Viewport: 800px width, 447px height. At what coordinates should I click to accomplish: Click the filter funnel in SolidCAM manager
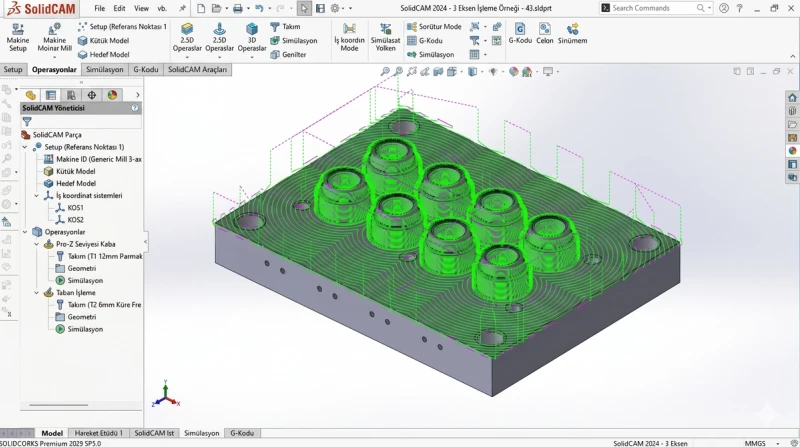tap(27, 121)
